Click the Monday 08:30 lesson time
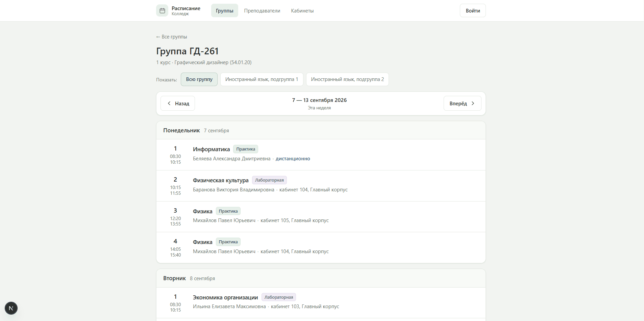Image resolution: width=644 pixels, height=321 pixels. pyautogui.click(x=175, y=156)
